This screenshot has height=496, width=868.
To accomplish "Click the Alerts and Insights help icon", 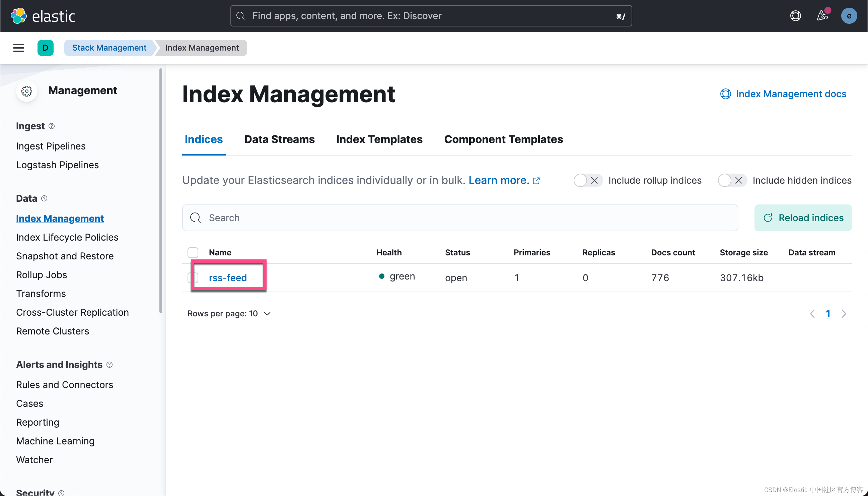I will coord(110,365).
